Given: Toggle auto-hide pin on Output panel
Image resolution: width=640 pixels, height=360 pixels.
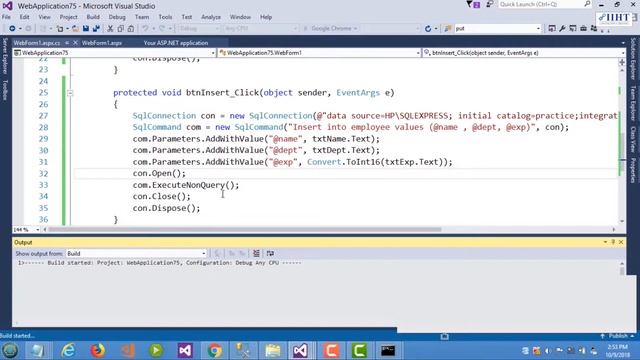Looking at the screenshot, I should tap(613, 242).
